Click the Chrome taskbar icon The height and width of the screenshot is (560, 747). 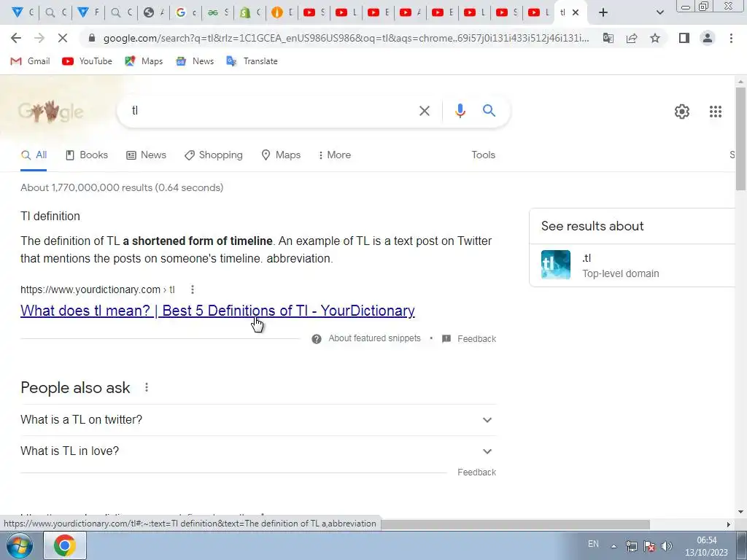65,545
